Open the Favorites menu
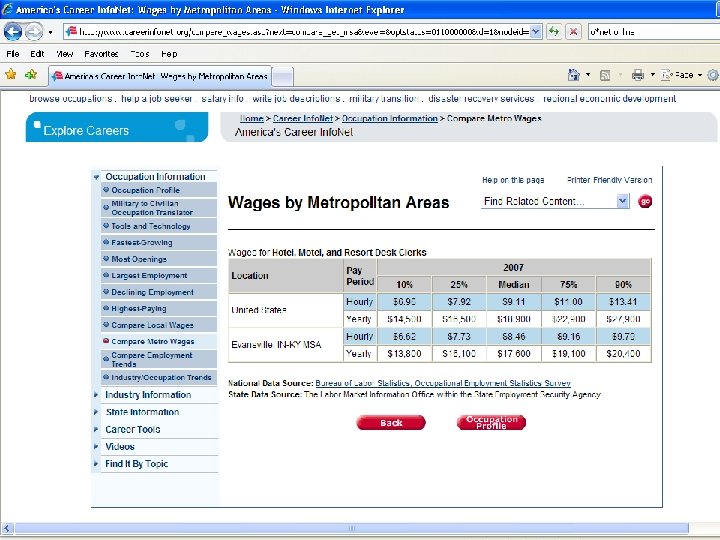Image resolution: width=720 pixels, height=540 pixels. point(101,54)
